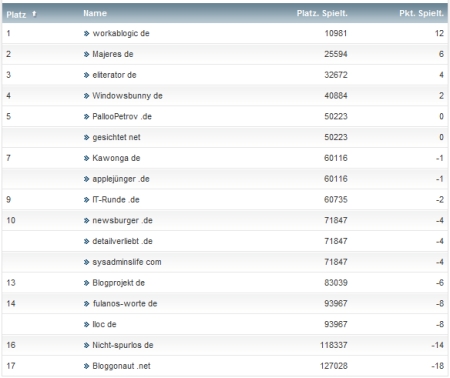Open the applejünger .de link
The width and height of the screenshot is (450, 378).
121,179
